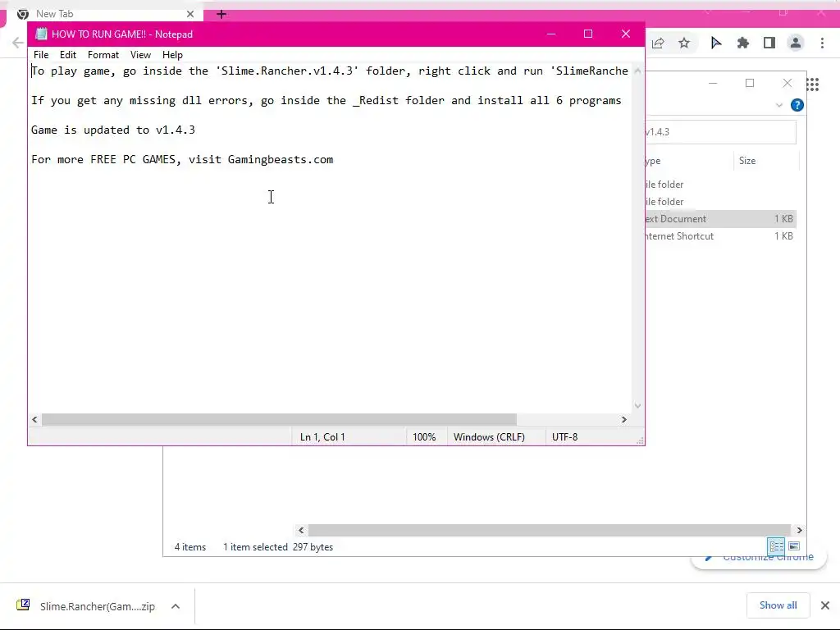Select the Internet Shortcut row in File Explorer
Viewport: 840px width, 630px height.
(720, 236)
